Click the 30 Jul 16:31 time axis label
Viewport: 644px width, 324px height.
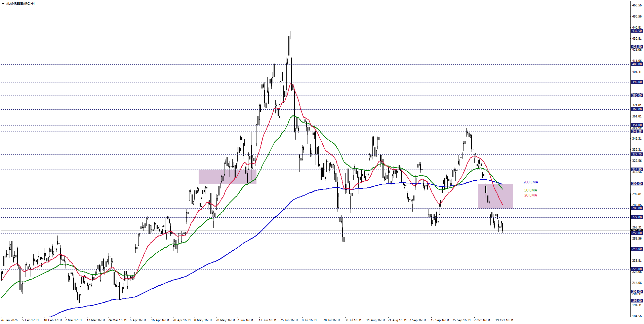353,320
